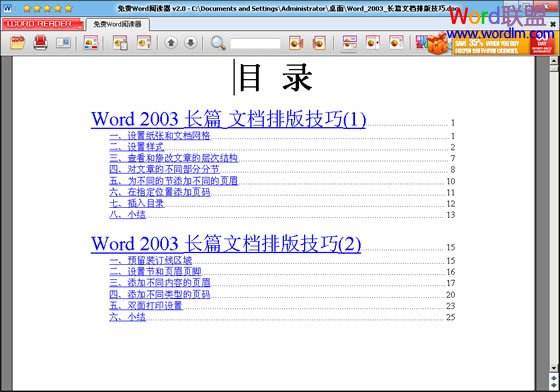The image size is (560, 392).
Task: Click the second icon right of the search box
Action: click(319, 43)
